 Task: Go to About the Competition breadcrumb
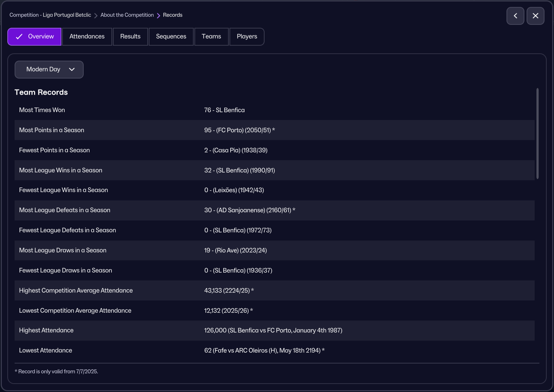(127, 15)
